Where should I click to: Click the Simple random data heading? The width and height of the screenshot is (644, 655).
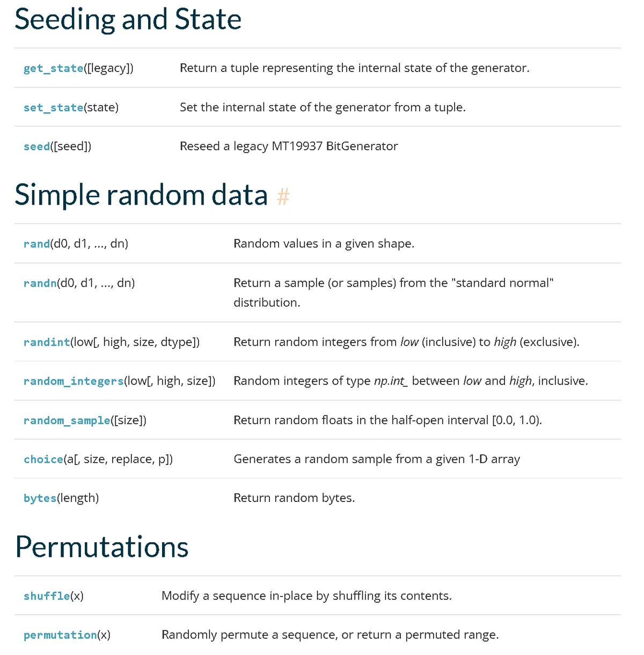pos(141,195)
